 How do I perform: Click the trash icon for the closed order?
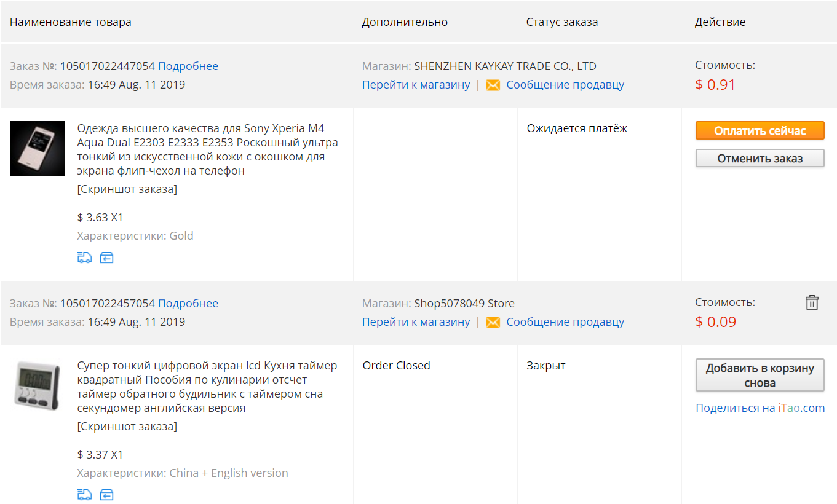[812, 302]
